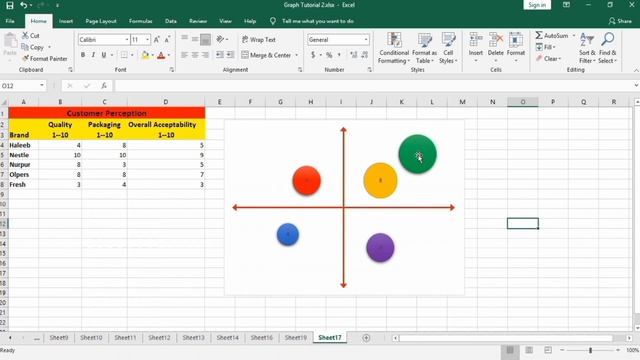
Task: Click the Delete cells icon
Action: 496,40
